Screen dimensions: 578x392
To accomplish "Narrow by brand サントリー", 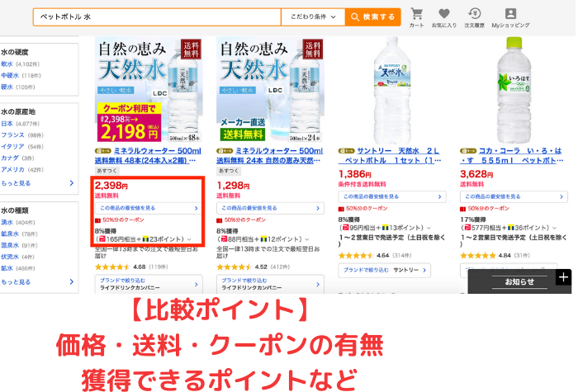I will point(385,270).
